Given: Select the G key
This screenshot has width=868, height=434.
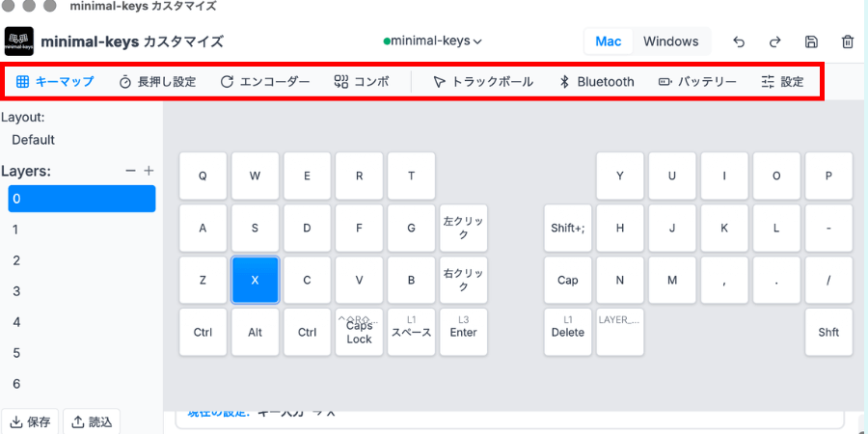Looking at the screenshot, I should (x=411, y=228).
